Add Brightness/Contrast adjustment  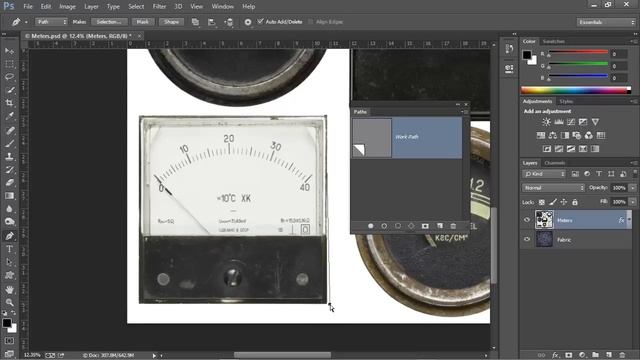point(546,122)
